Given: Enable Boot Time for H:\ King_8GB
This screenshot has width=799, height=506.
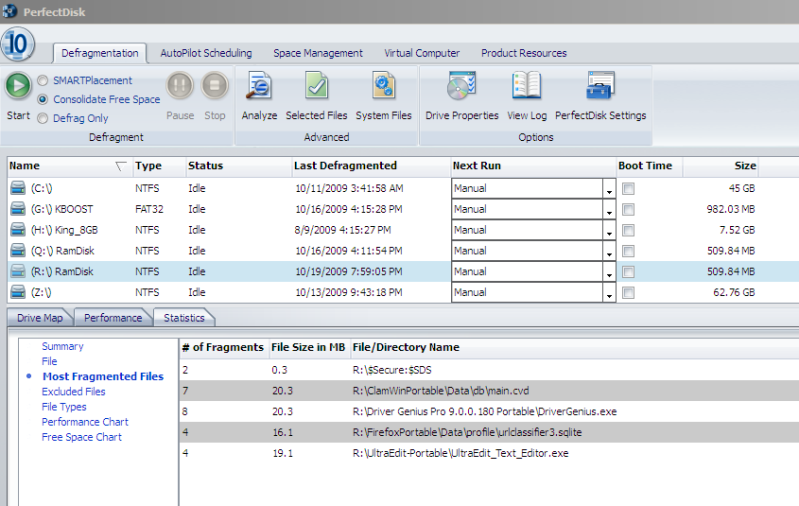Looking at the screenshot, I should click(x=628, y=230).
